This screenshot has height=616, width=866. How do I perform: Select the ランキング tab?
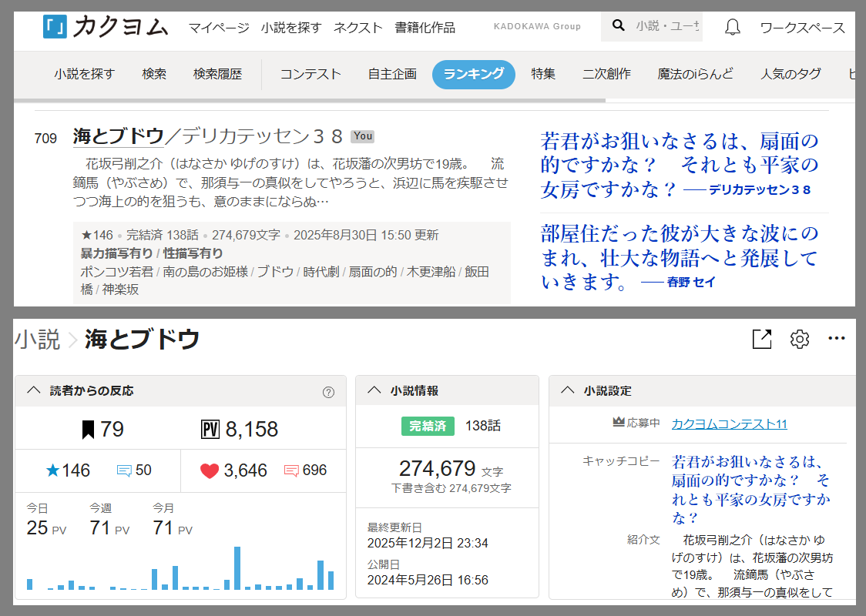[473, 74]
